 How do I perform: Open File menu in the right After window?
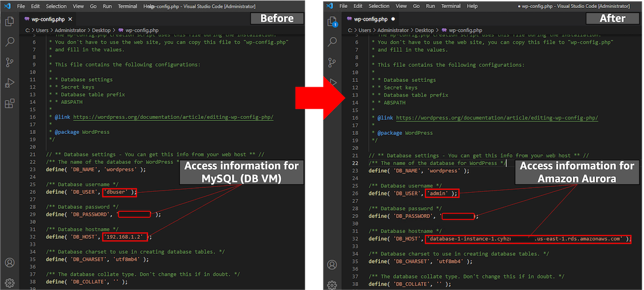[344, 6]
